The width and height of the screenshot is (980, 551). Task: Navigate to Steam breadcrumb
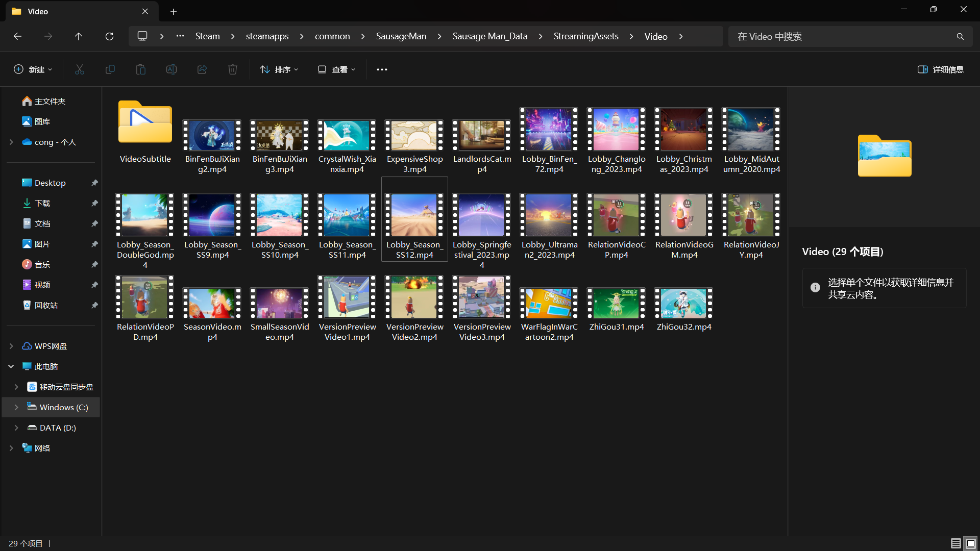click(208, 36)
